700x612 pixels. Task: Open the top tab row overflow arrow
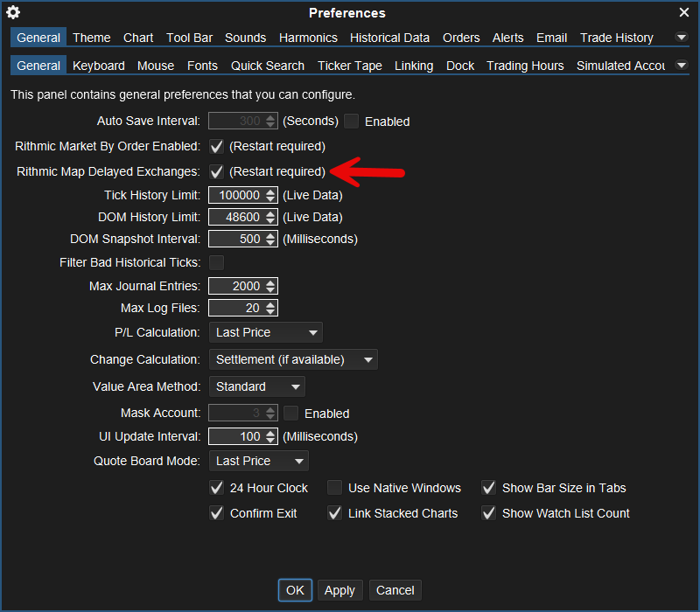[682, 38]
